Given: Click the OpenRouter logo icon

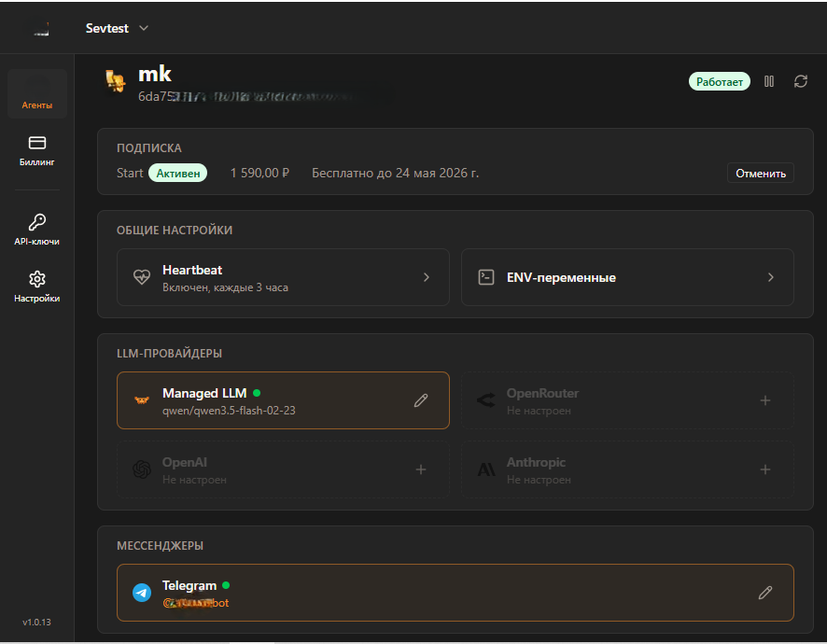Looking at the screenshot, I should (x=486, y=400).
